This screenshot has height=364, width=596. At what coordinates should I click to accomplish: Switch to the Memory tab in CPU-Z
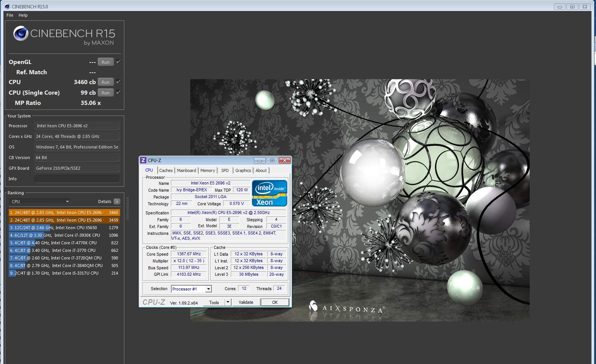pyautogui.click(x=207, y=170)
